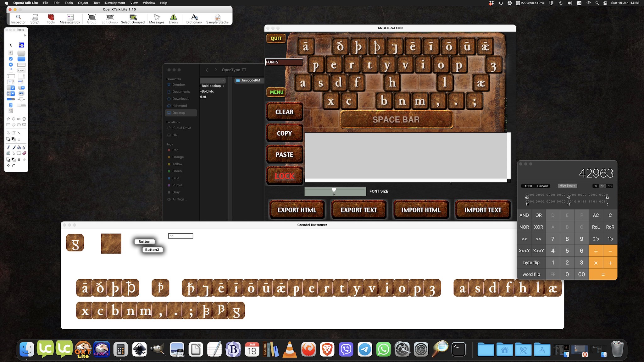Select the Script tool in toolbar
This screenshot has width=644, height=362.
(x=35, y=18)
